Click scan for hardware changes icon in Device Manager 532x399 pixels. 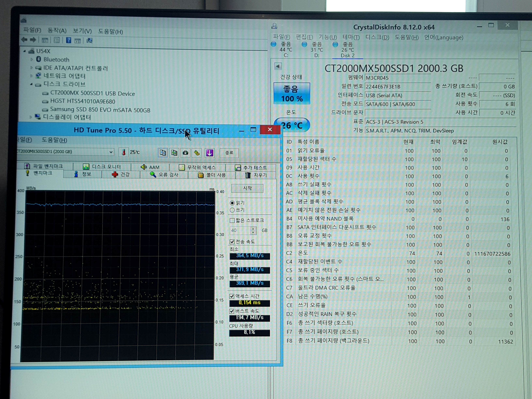[x=89, y=41]
